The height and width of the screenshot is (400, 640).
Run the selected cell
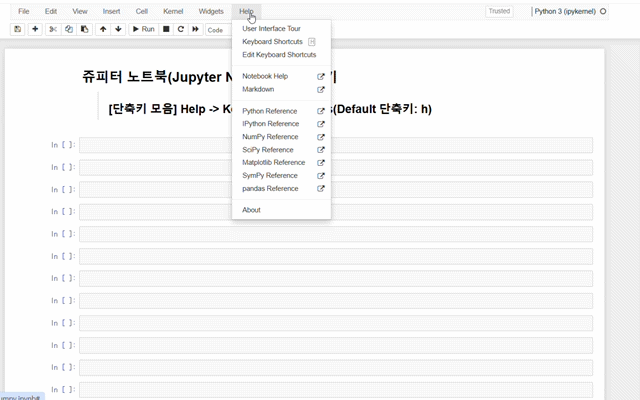143,29
